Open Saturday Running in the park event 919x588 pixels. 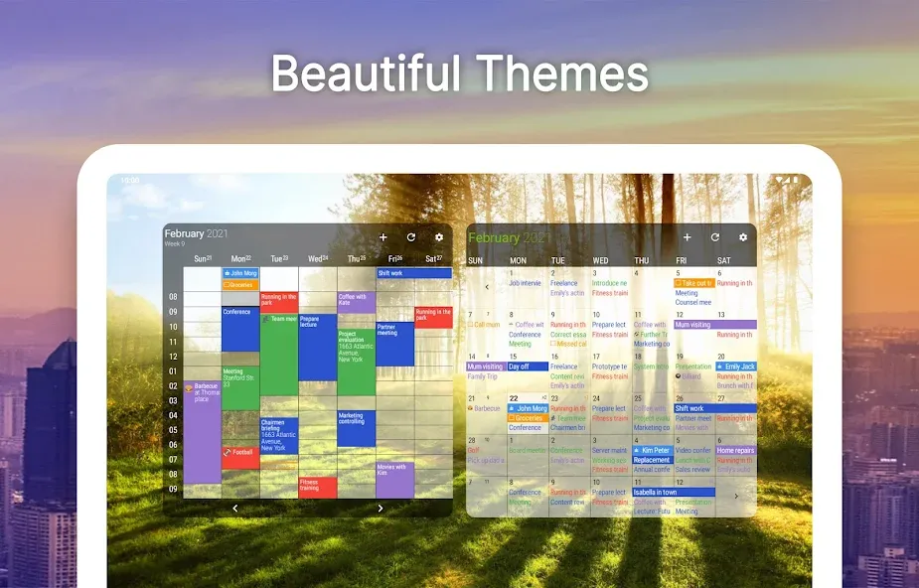point(433,318)
